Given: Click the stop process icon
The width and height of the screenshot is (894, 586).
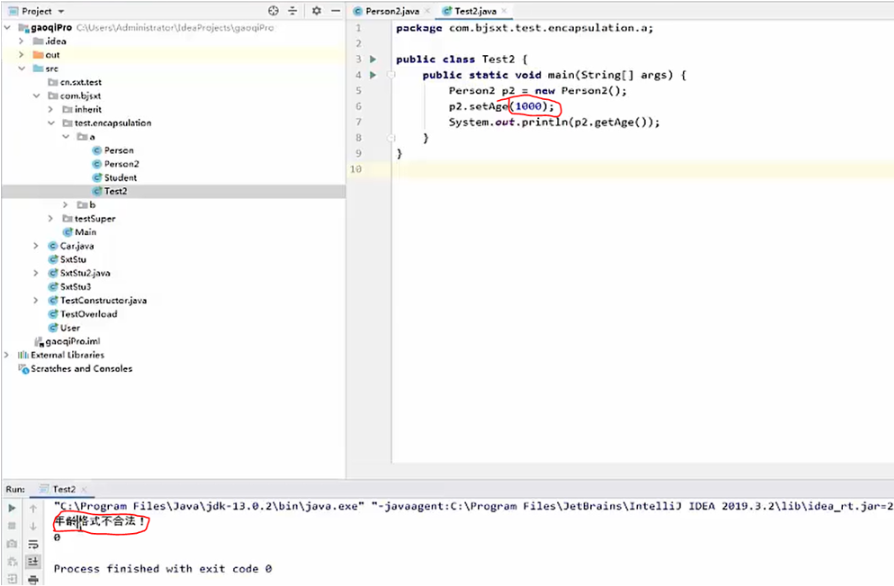Looking at the screenshot, I should 12,526.
